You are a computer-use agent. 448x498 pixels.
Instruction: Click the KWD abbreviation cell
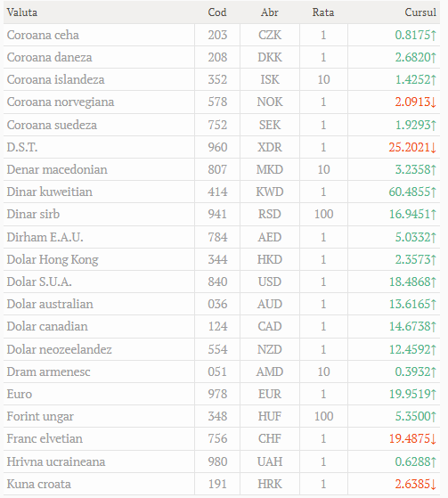[270, 192]
